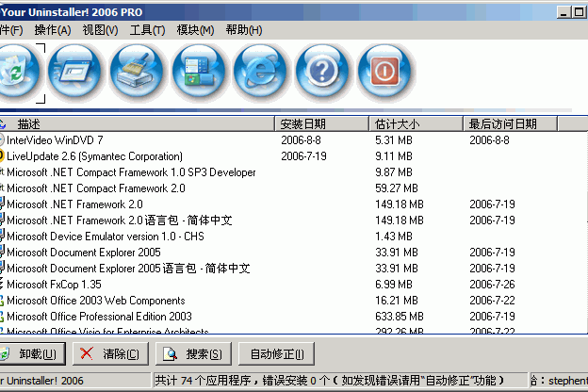Click the disk cleaner broom icon
The width and height of the screenshot is (588, 392).
coord(137,73)
